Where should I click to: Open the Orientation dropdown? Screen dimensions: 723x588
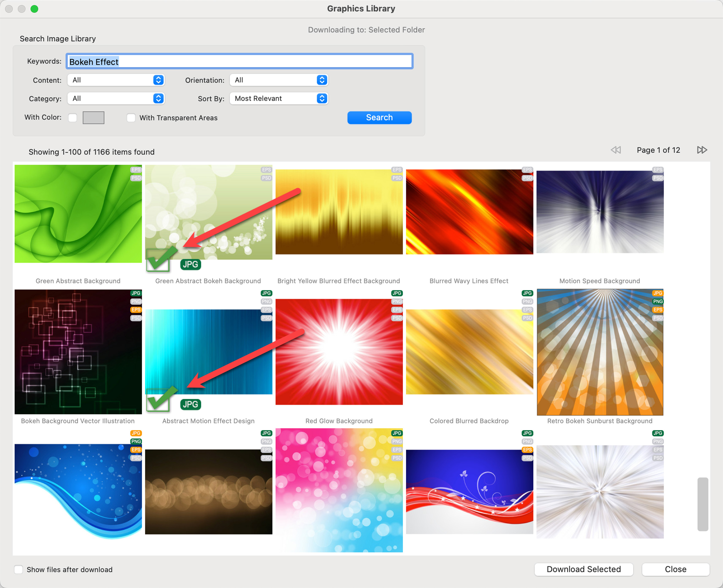[x=278, y=80]
